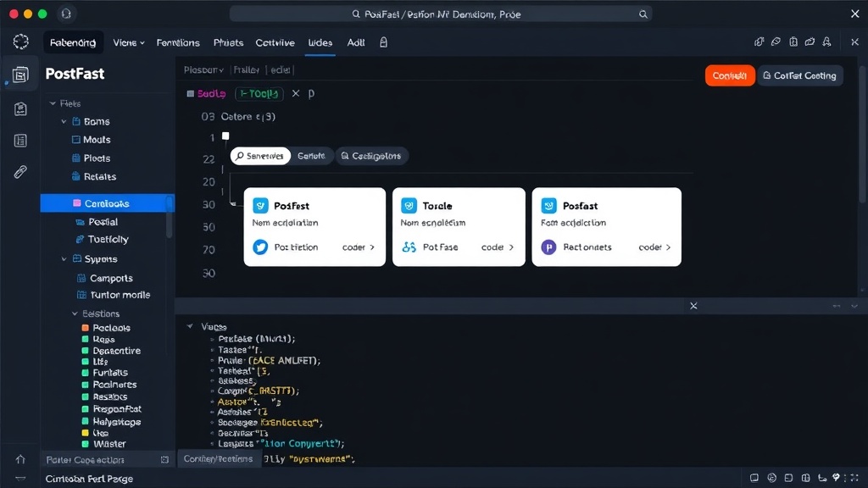Collapse the Eelstions section
The image size is (868, 488).
[75, 313]
